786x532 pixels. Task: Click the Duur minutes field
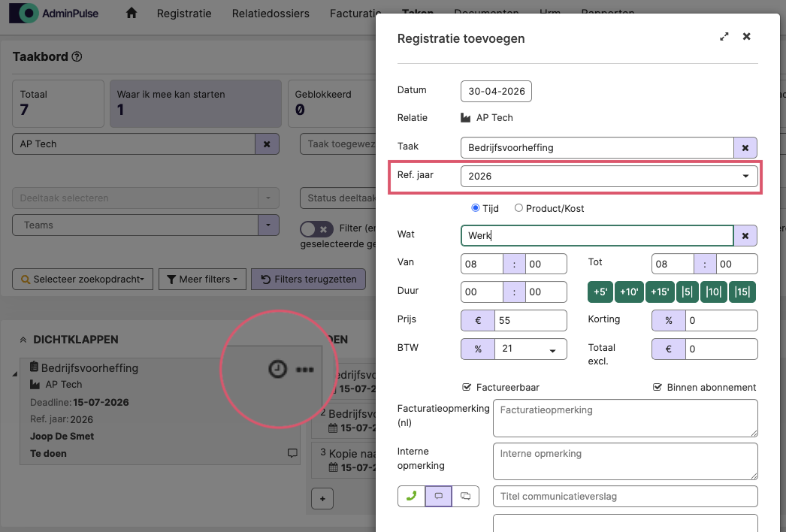(x=546, y=292)
